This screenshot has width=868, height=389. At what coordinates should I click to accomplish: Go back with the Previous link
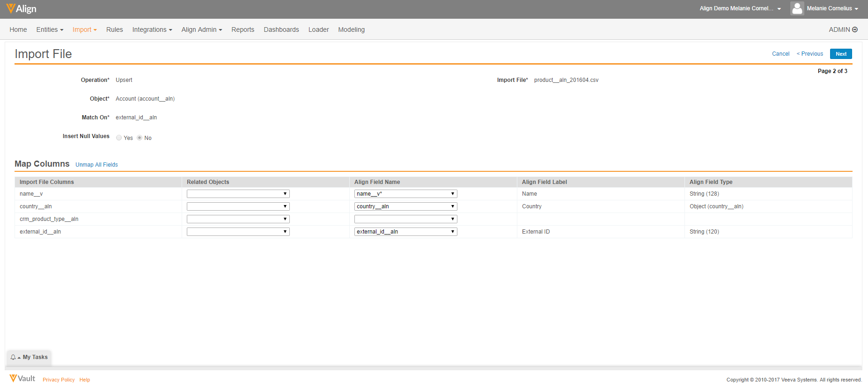(810, 54)
